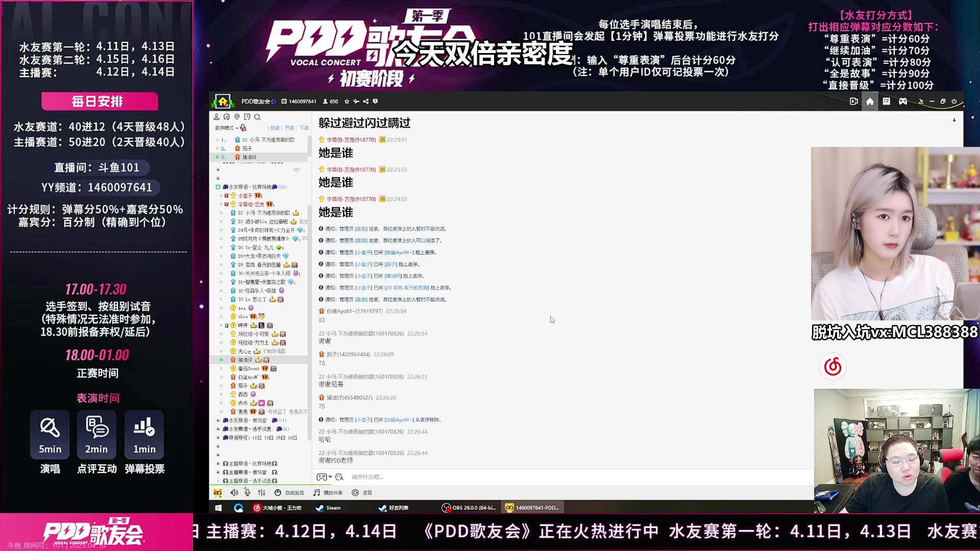
Task: Click the airplane icon in channel header
Action: pos(356,102)
